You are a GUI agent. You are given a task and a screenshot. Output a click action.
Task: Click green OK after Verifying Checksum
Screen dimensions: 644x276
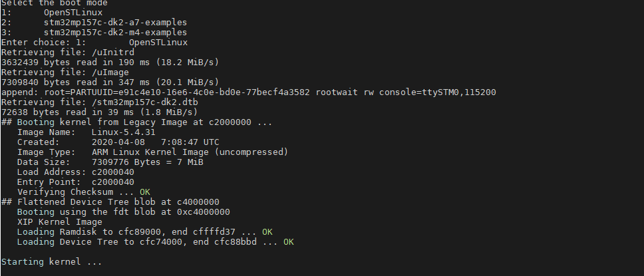tap(145, 192)
